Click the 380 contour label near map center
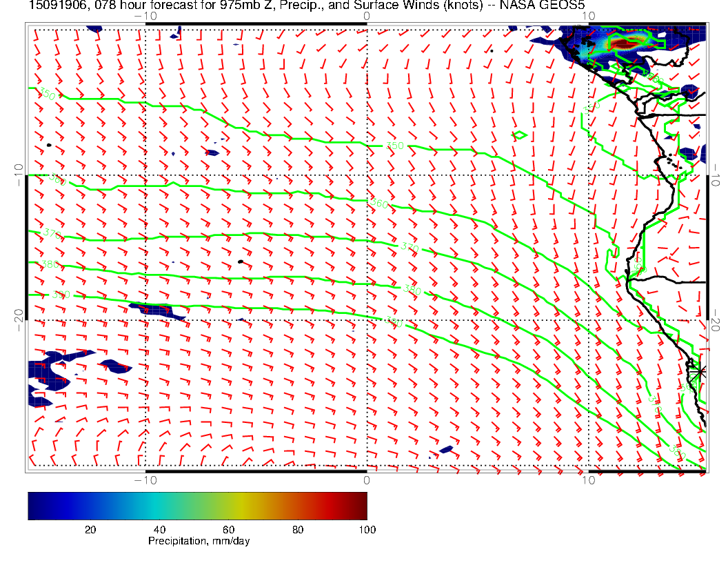 coord(412,290)
